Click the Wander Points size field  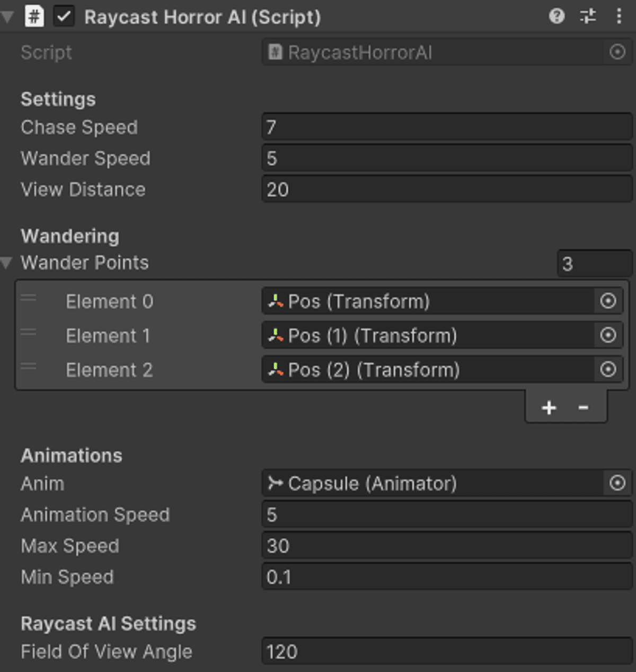point(594,264)
